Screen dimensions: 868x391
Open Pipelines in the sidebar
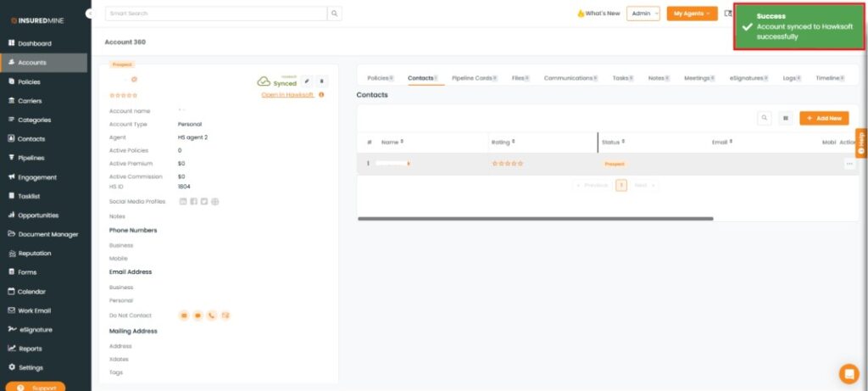pos(31,158)
